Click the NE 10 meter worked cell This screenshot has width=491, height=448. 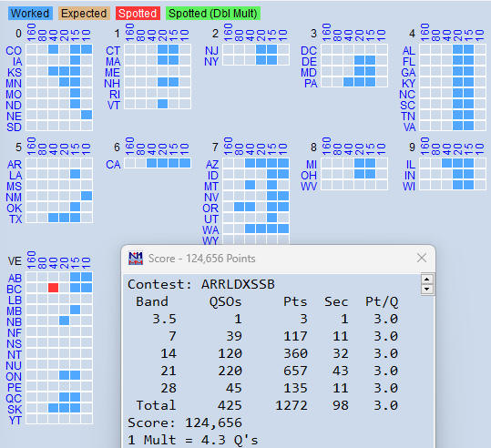pos(87,115)
